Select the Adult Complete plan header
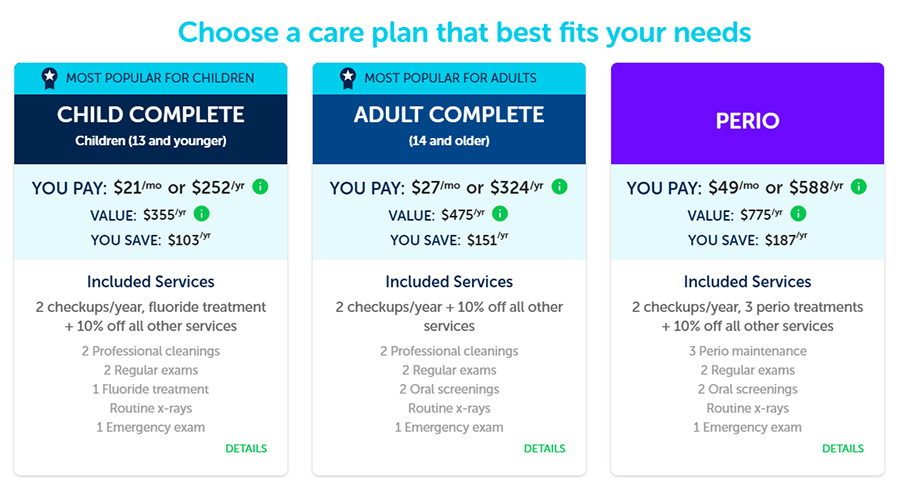Viewport: 900px width, 500px height. (x=449, y=129)
